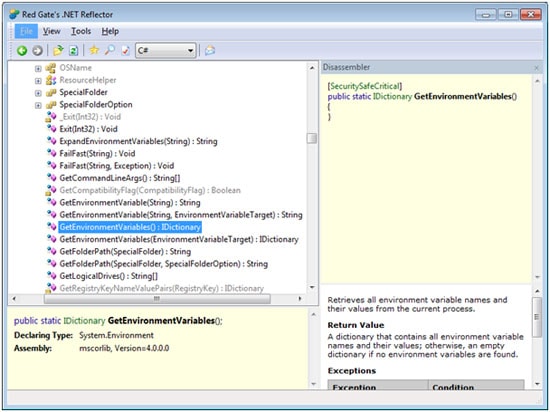Screen dimensions: 550x412
Task: Click method icon beside GetCompatibilityFlag
Action: coord(51,190)
